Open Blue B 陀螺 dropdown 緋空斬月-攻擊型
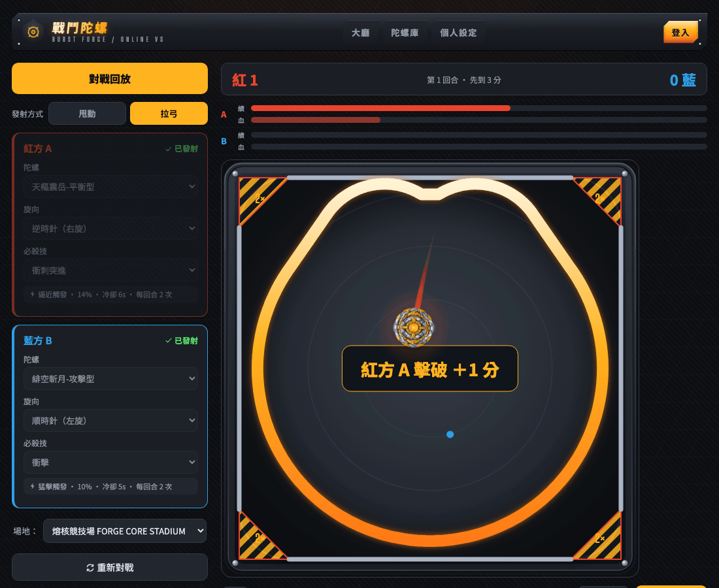Viewport: 719px width, 588px height. coord(110,378)
